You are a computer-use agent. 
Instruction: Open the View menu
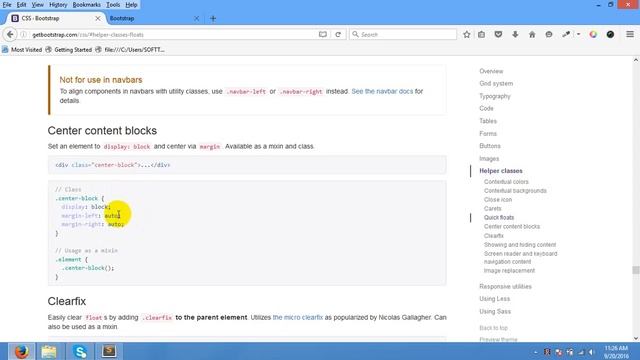[x=37, y=5]
